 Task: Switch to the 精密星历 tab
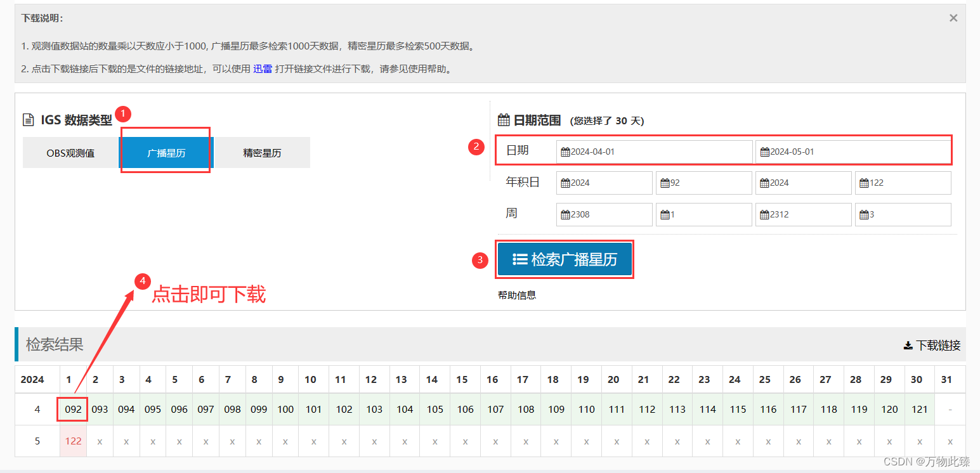[x=263, y=152]
